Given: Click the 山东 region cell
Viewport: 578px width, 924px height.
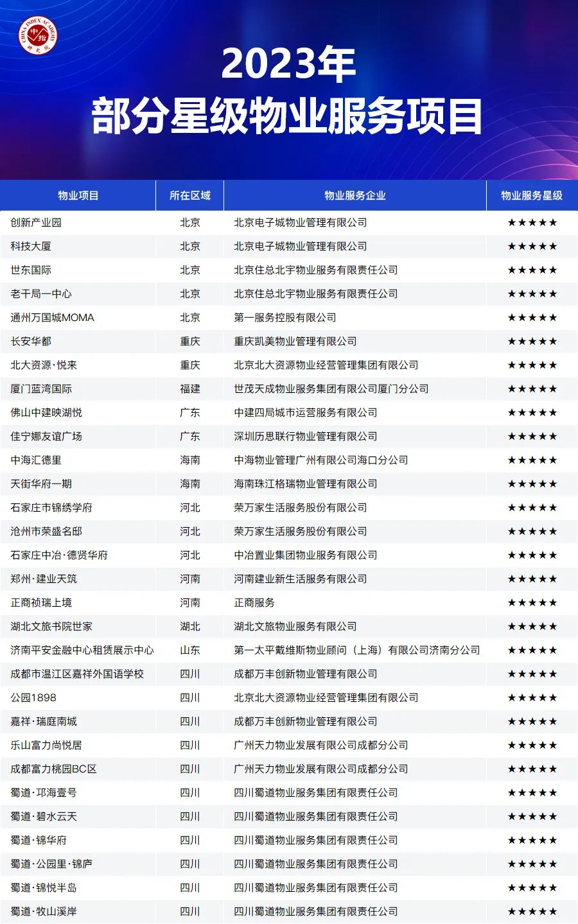Looking at the screenshot, I should (x=190, y=650).
